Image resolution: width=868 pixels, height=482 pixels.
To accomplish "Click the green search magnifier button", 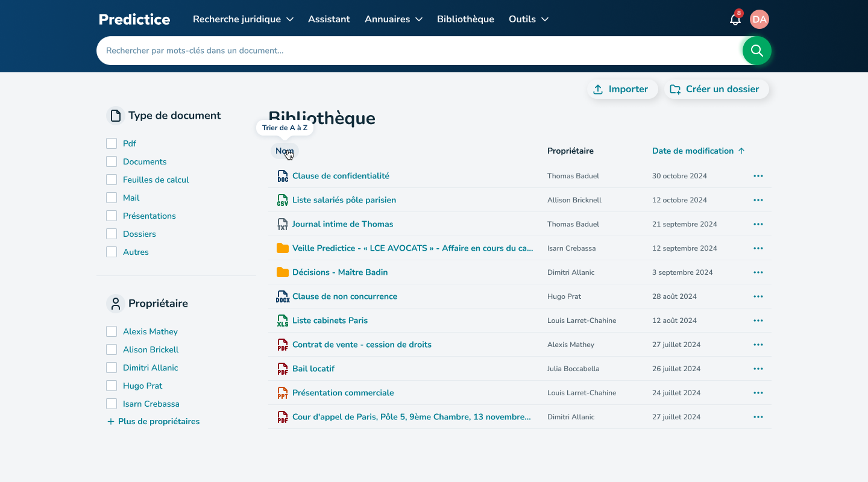I will (757, 51).
